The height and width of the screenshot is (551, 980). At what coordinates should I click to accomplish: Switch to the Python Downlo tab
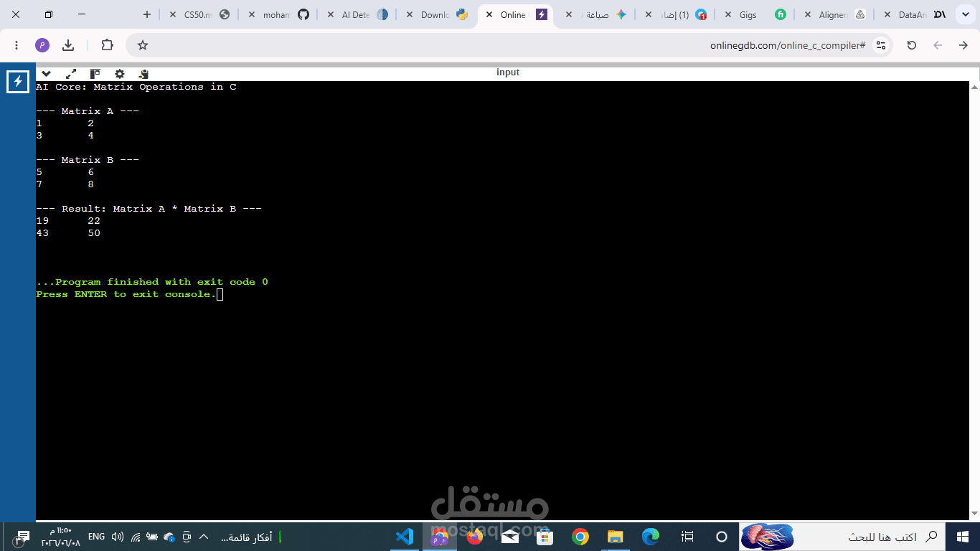click(437, 14)
